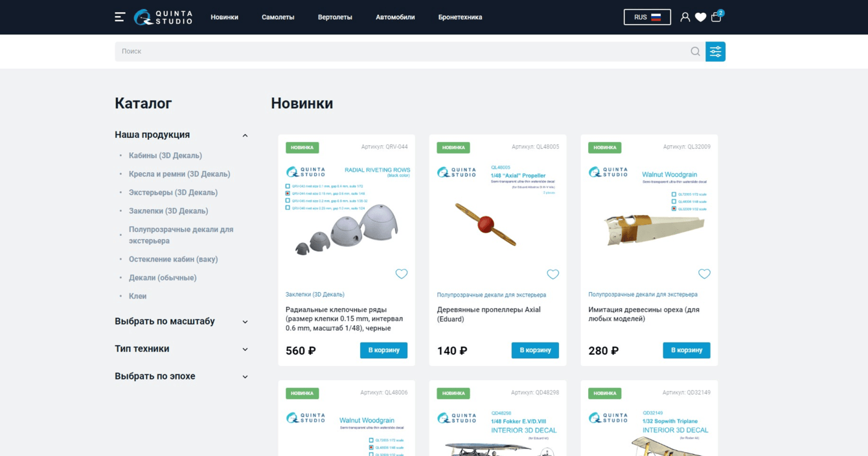
Task: Add riveting rows product to favorites
Action: click(x=402, y=274)
